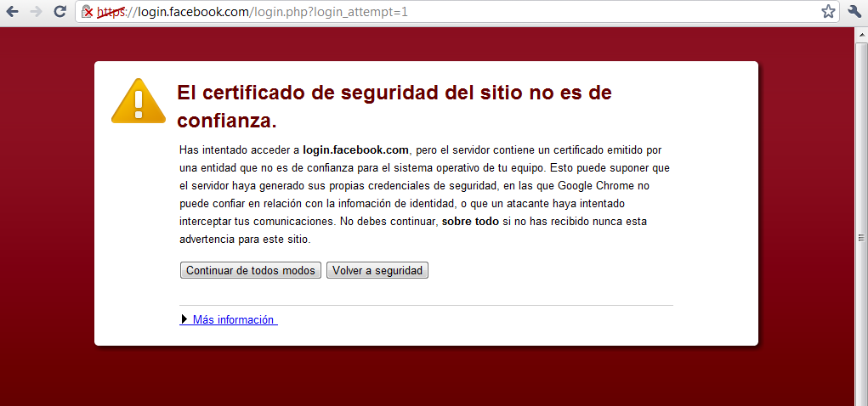Click the text advertencia para este sitio

pyautogui.click(x=245, y=240)
